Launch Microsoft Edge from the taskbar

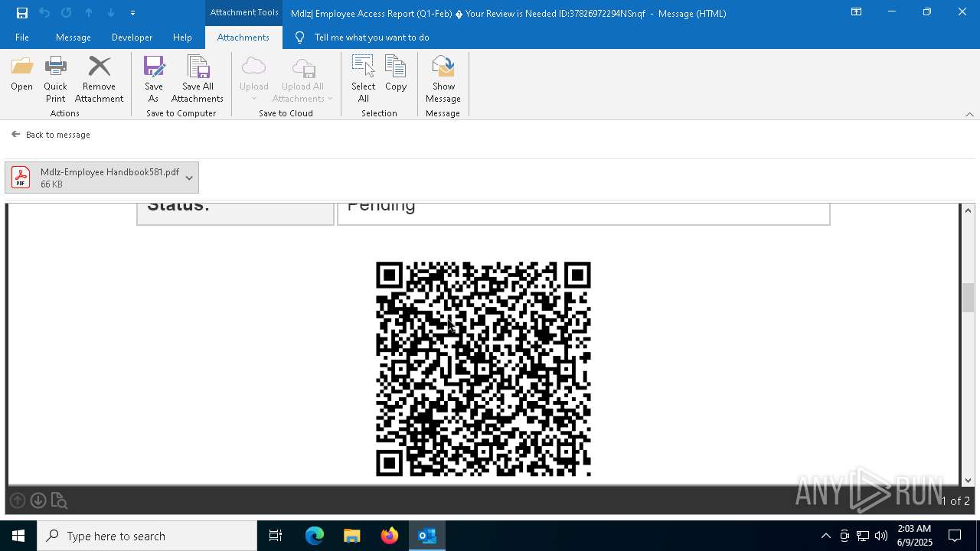315,536
